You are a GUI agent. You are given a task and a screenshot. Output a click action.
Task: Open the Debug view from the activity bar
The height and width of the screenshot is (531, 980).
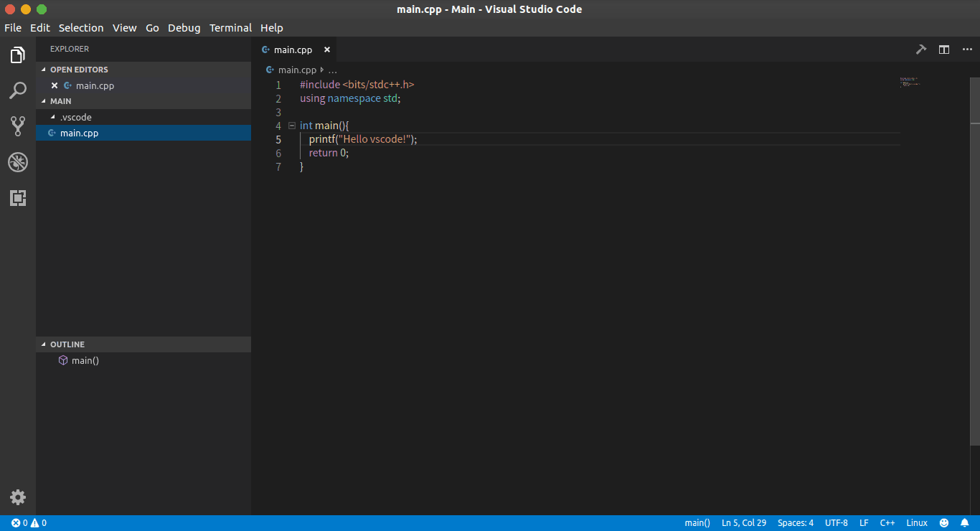[x=17, y=162]
